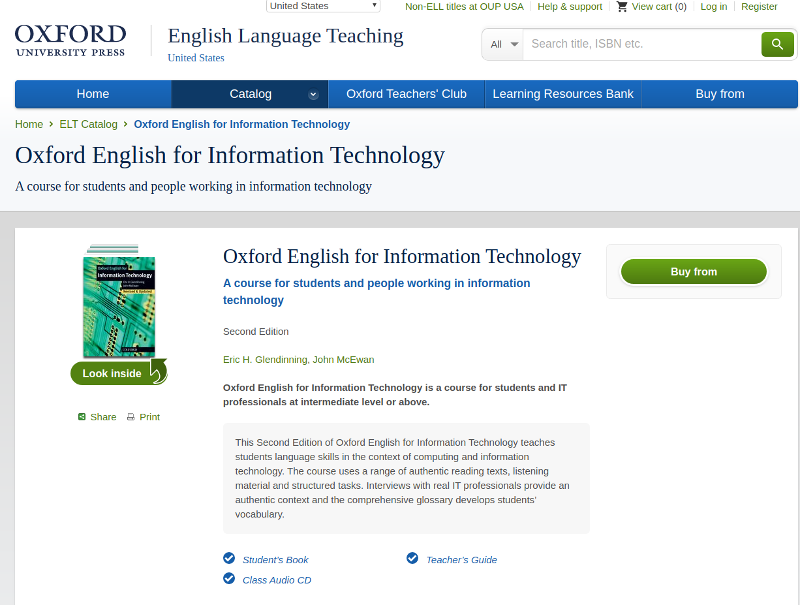Click the shopping cart icon
Viewport: 800px width, 605px height.
[621, 7]
